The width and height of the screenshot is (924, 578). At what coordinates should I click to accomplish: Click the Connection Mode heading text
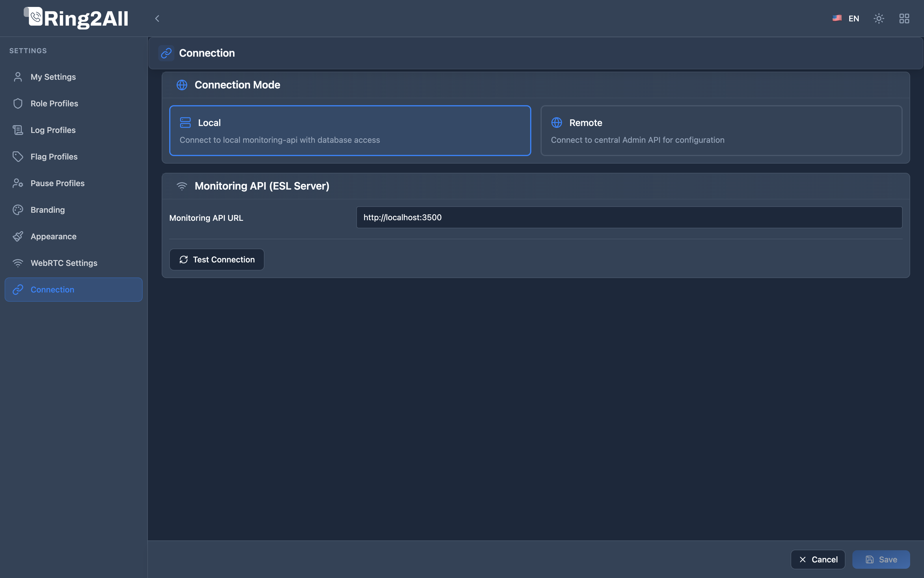[237, 85]
